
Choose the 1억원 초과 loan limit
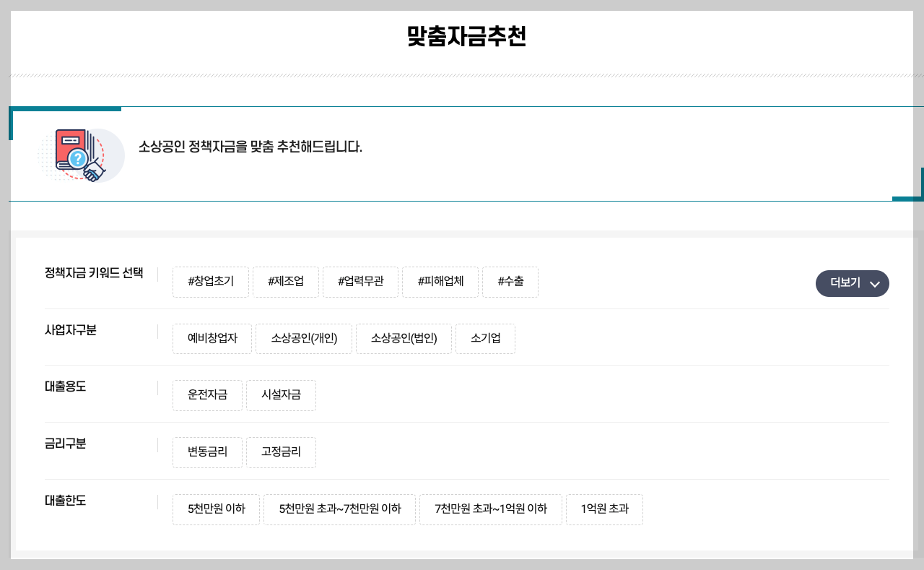coord(604,509)
